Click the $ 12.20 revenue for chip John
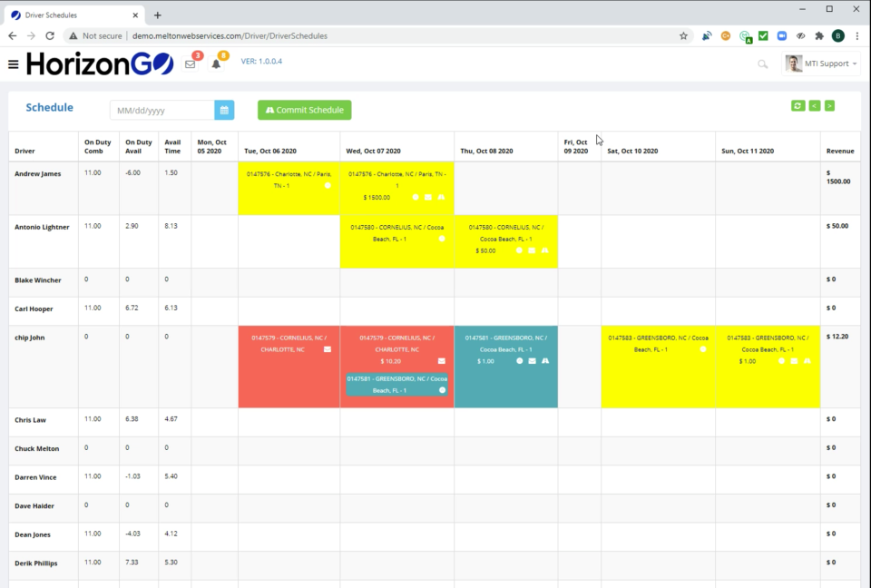The width and height of the screenshot is (871, 588). 837,337
